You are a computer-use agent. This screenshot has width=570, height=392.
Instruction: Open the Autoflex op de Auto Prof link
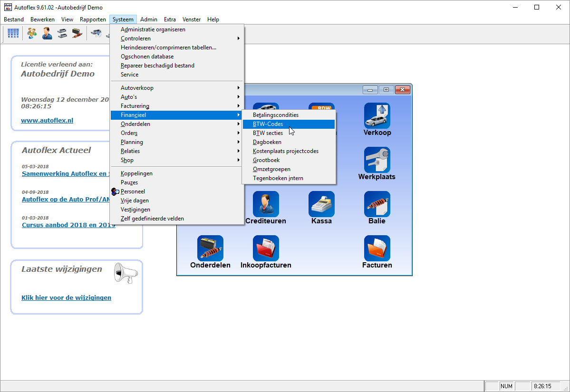coord(66,200)
